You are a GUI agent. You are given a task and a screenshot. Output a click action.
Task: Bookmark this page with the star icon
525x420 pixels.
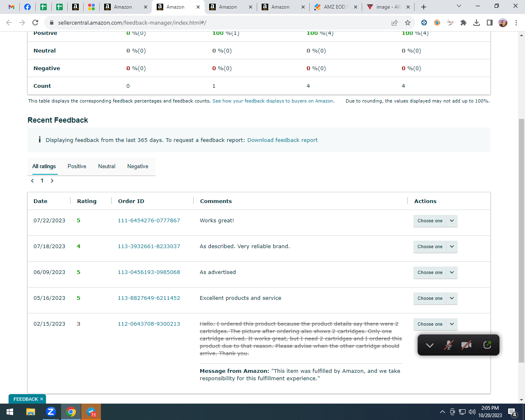point(408,23)
